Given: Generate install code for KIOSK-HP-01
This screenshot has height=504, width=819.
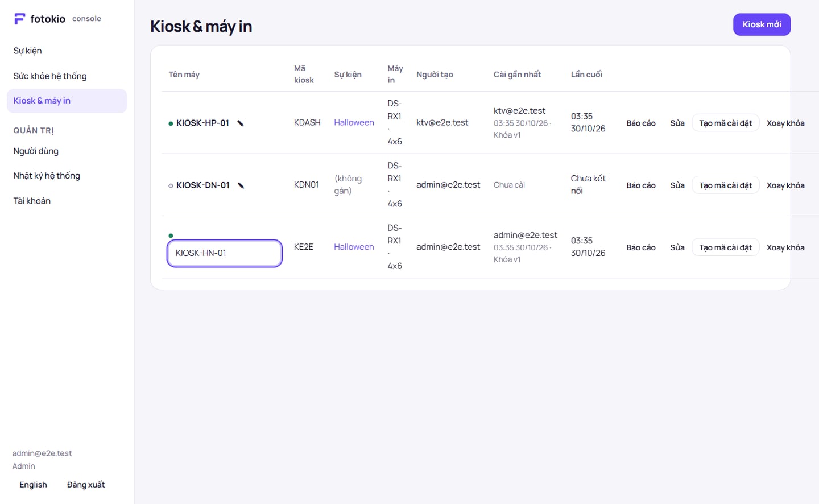Looking at the screenshot, I should (726, 123).
